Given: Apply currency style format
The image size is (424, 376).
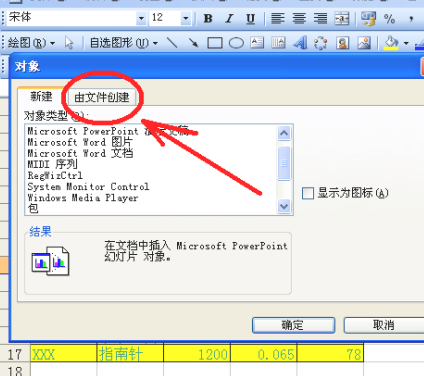Looking at the screenshot, I should (x=368, y=18).
